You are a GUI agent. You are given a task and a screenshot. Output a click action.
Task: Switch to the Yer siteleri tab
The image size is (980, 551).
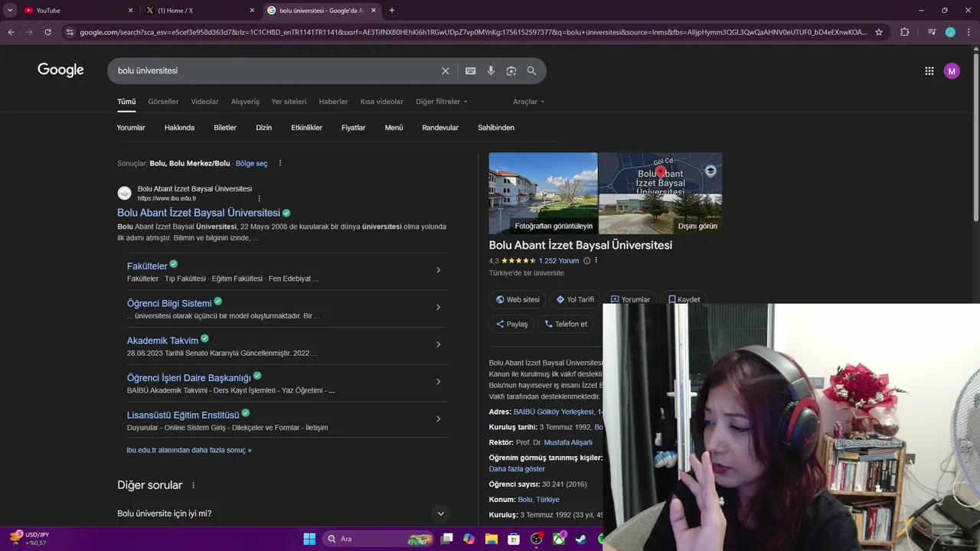pos(289,101)
